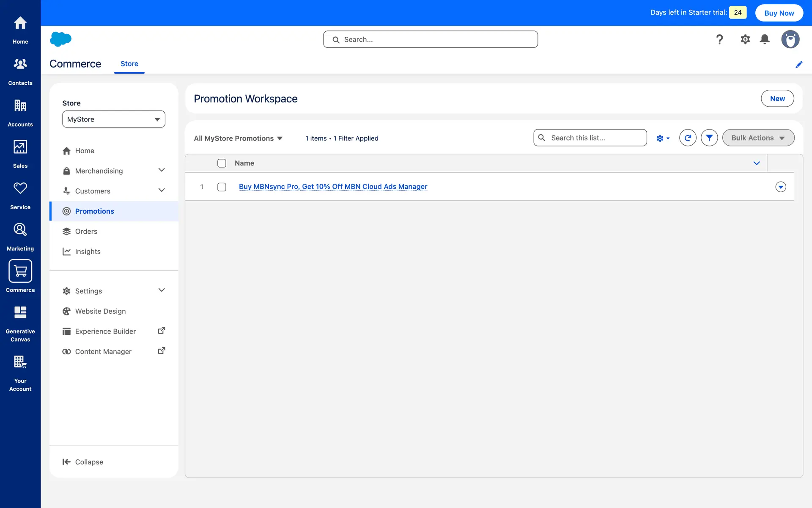Open notifications bell icon

click(764, 39)
